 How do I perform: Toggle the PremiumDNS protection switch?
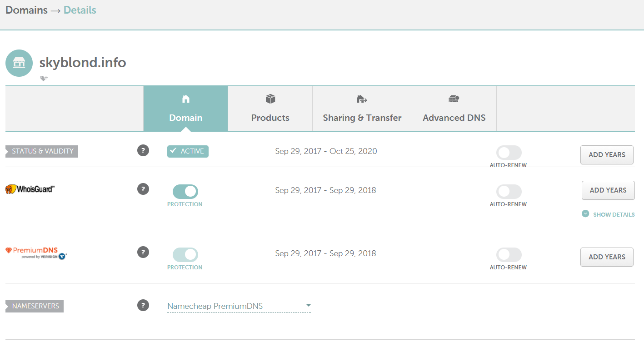pos(185,255)
